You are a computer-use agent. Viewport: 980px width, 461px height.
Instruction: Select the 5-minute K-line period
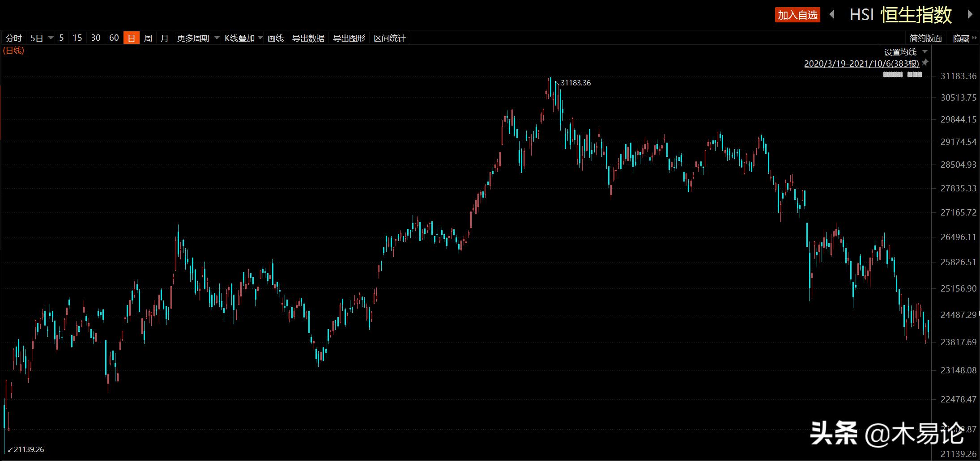(61, 38)
